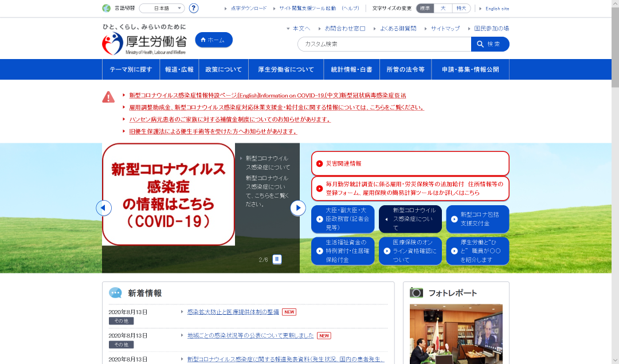Click the globe icon beside 言語切替
Image resolution: width=619 pixels, height=364 pixels.
pos(106,8)
